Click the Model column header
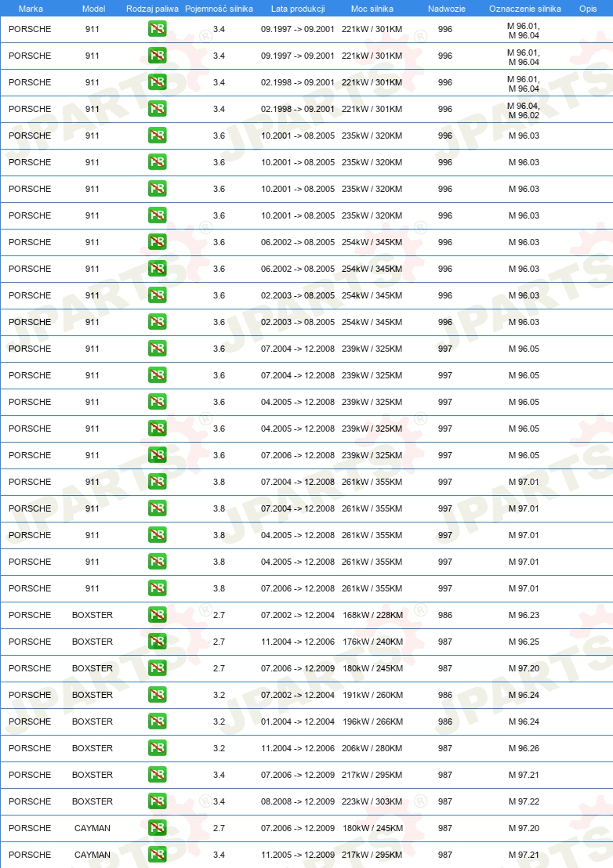Screen dimensions: 613x868 (x=93, y=9)
